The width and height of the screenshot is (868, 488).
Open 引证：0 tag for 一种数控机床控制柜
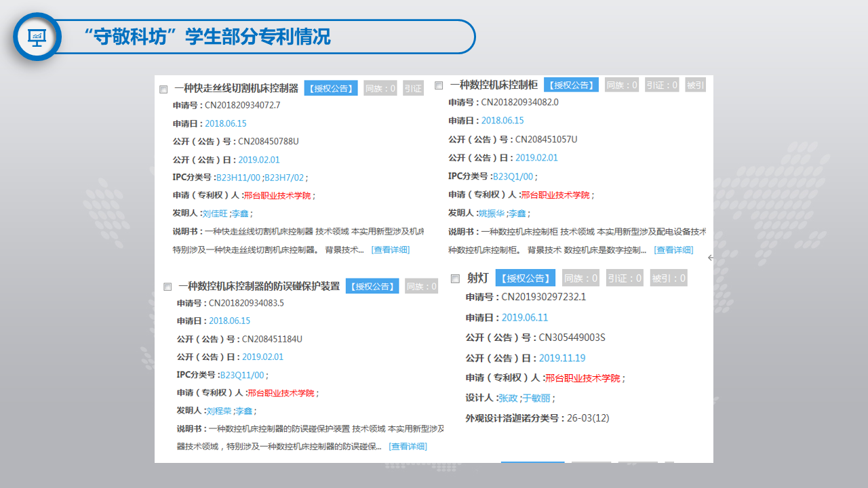coord(661,85)
